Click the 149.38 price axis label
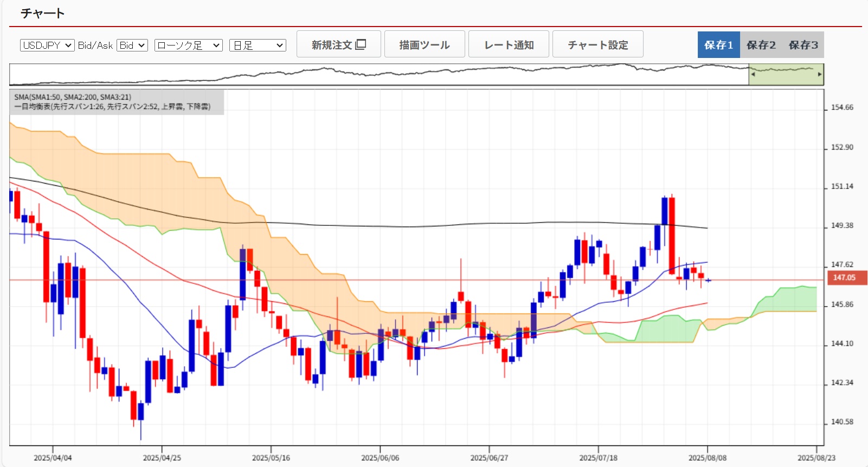 (x=842, y=225)
